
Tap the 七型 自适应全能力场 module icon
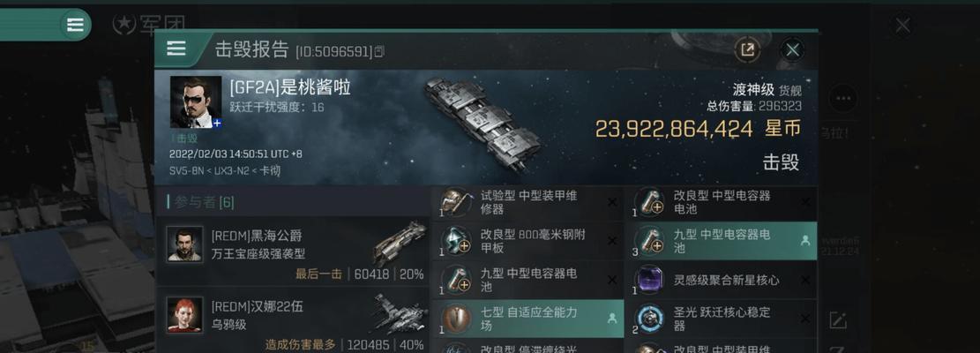(x=455, y=318)
